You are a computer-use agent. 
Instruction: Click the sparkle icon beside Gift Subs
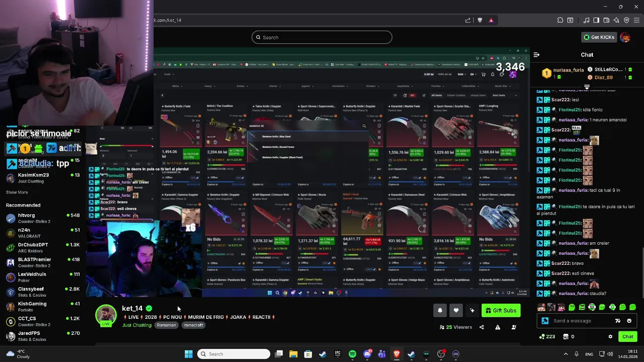coord(472,310)
